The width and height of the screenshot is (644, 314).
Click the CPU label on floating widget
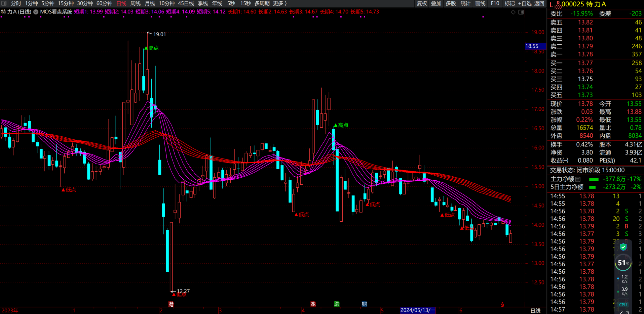(x=623, y=305)
